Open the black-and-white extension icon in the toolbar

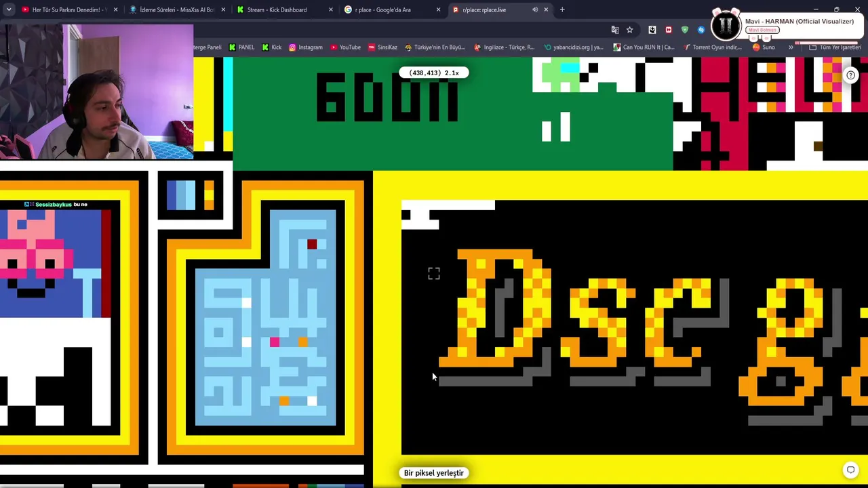click(x=652, y=30)
